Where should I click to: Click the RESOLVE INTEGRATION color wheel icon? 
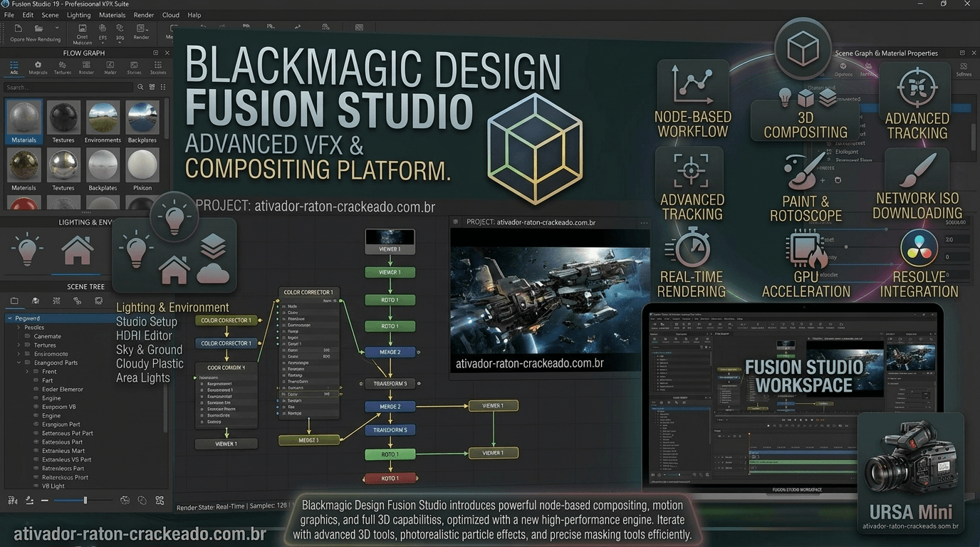pos(919,248)
